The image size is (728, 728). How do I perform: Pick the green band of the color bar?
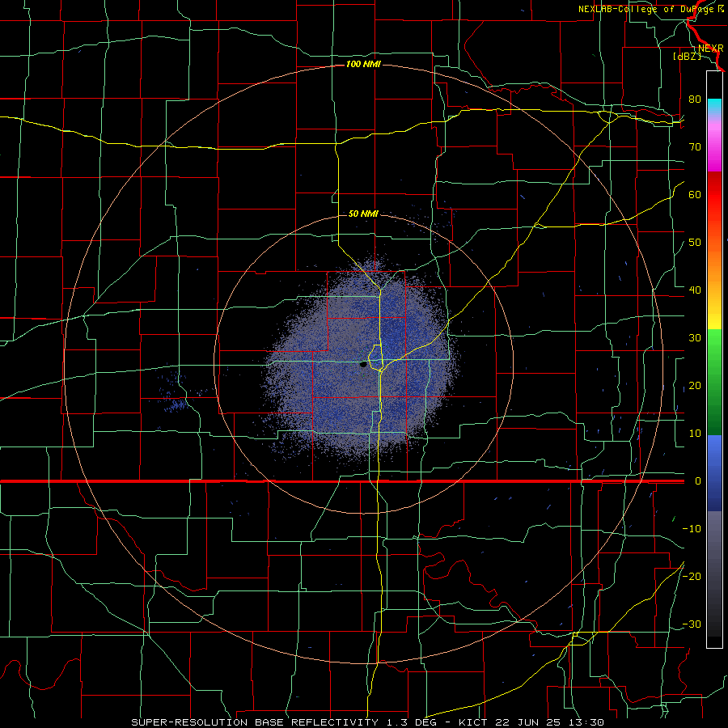pos(714,382)
